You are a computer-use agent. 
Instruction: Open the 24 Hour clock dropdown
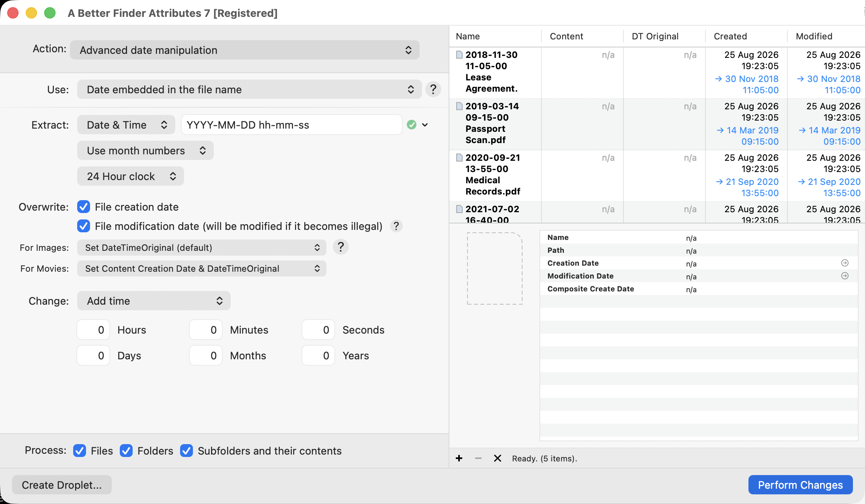click(131, 176)
